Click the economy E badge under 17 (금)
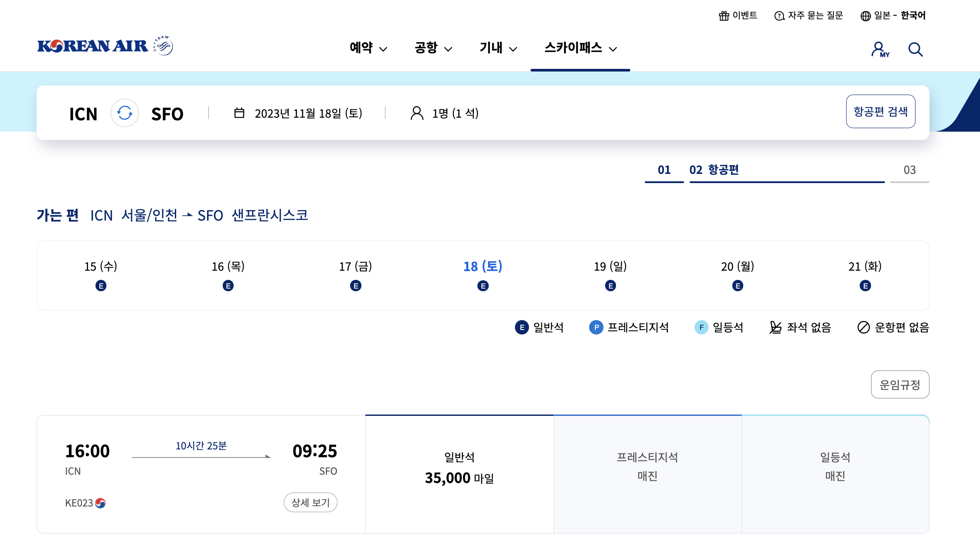 click(356, 286)
